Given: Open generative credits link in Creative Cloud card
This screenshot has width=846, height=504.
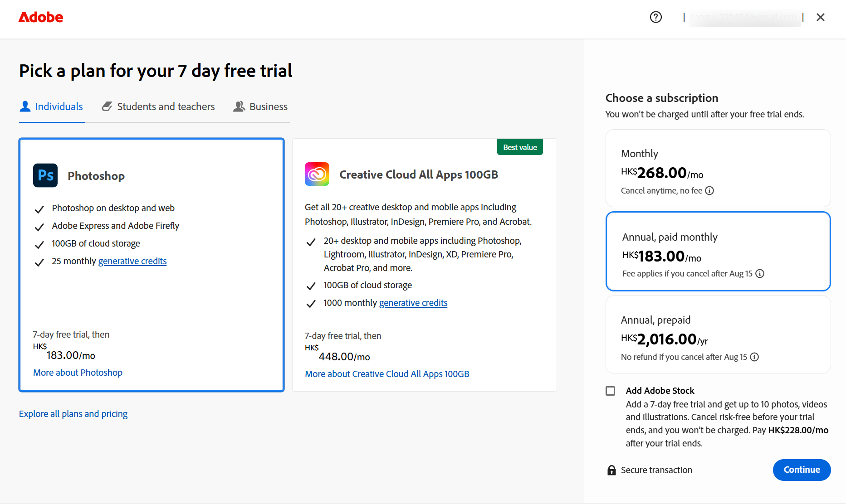Looking at the screenshot, I should 413,303.
